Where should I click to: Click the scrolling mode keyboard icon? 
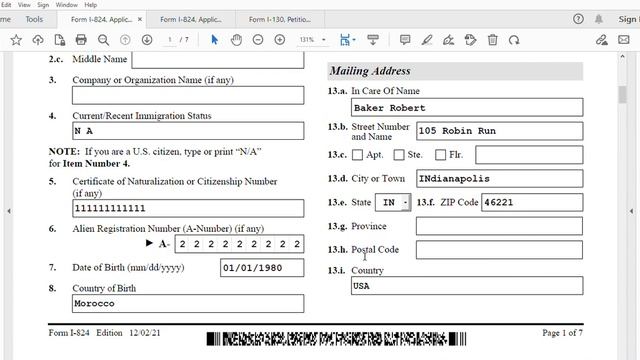pyautogui.click(x=373, y=40)
